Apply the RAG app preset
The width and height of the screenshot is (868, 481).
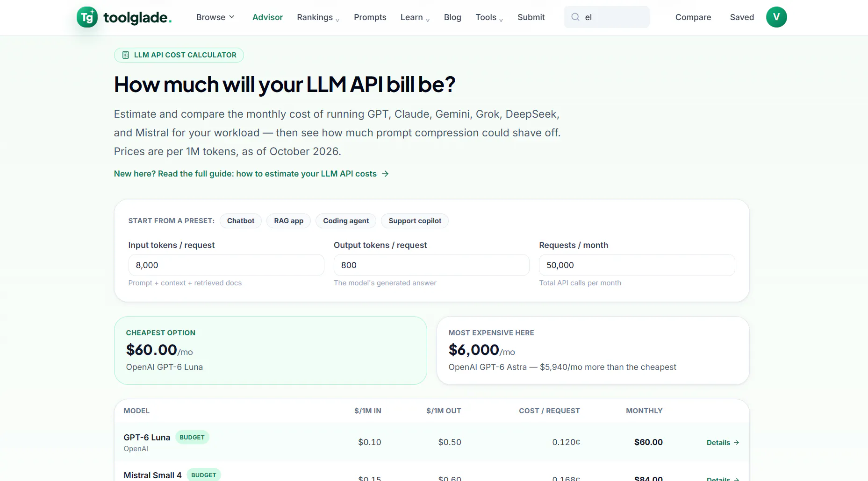coord(288,221)
